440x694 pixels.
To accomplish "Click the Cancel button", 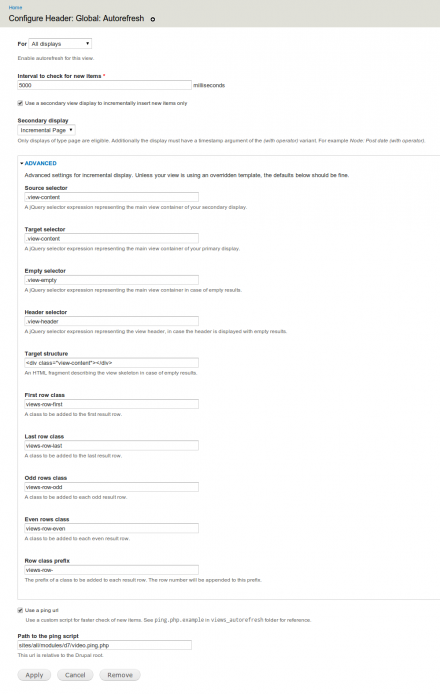I will tap(75, 675).
